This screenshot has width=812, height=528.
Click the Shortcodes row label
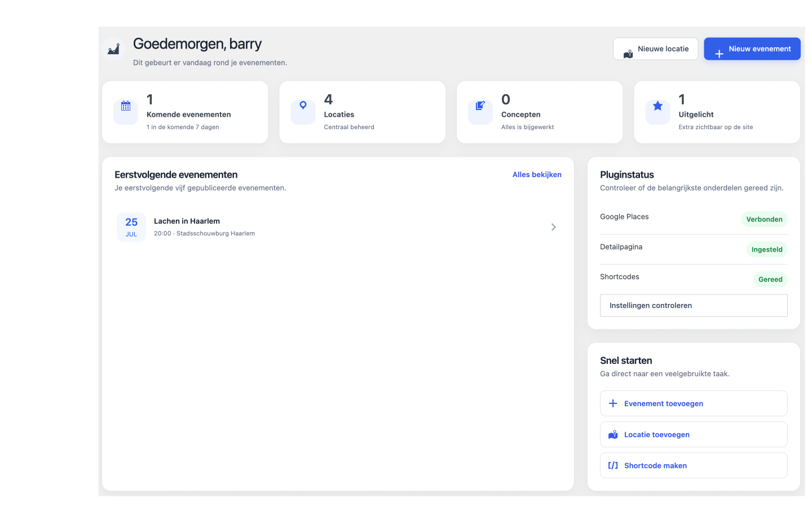(x=619, y=277)
